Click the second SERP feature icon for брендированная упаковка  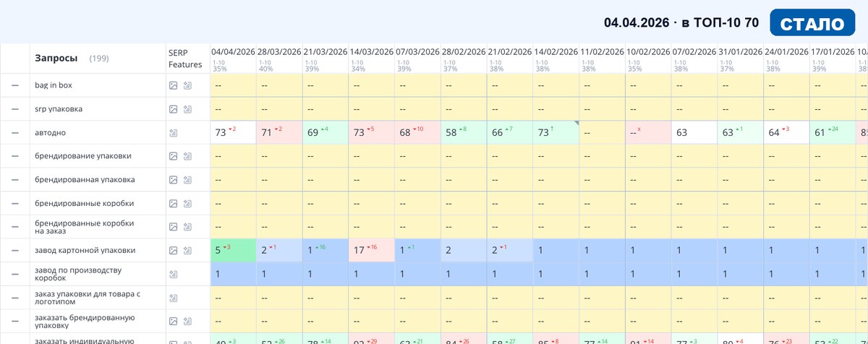187,180
